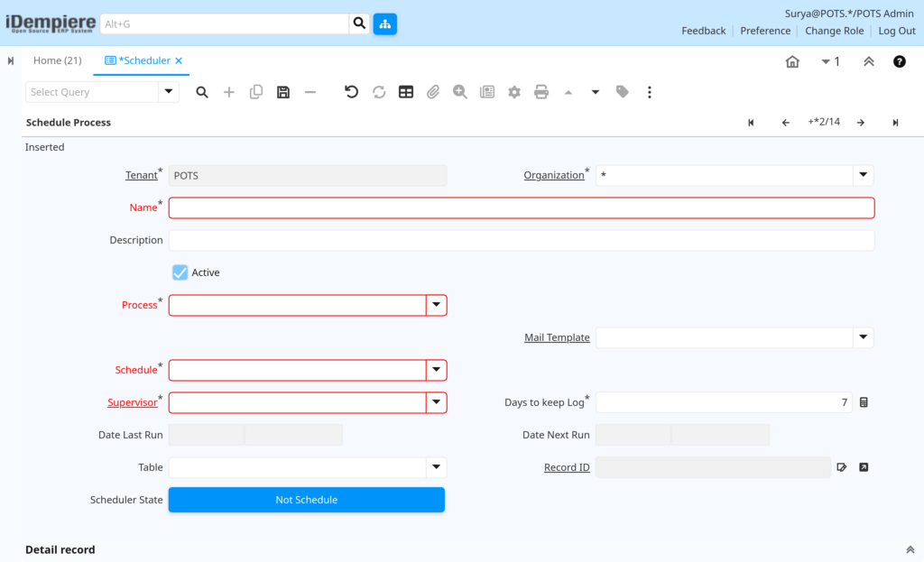Jump to last record navigation icon

click(895, 123)
